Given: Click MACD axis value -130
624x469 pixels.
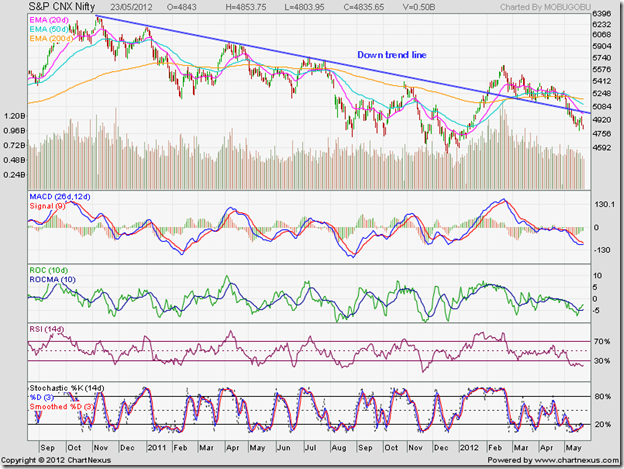Looking at the screenshot, I should [602, 250].
